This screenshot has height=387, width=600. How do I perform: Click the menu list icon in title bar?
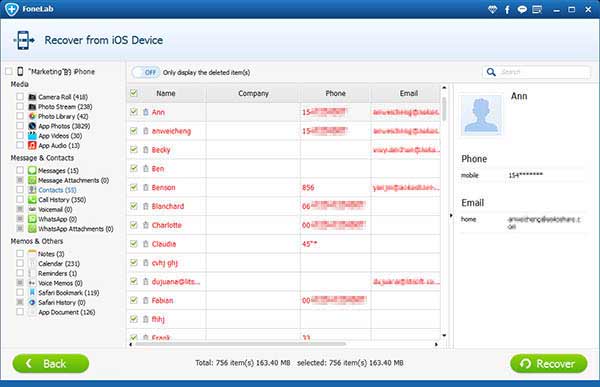537,10
